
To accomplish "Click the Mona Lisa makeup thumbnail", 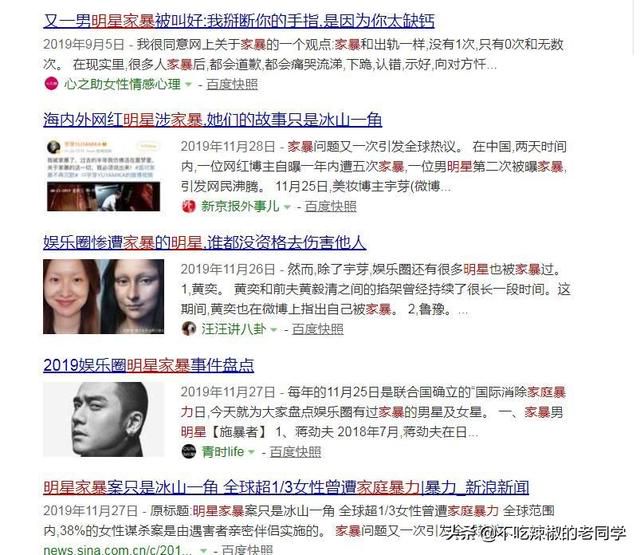I will 104,297.
